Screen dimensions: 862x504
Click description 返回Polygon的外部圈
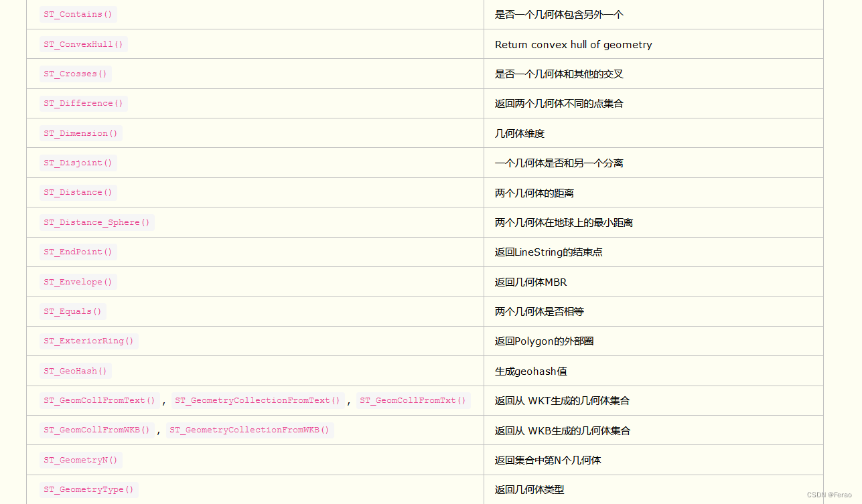[545, 341]
